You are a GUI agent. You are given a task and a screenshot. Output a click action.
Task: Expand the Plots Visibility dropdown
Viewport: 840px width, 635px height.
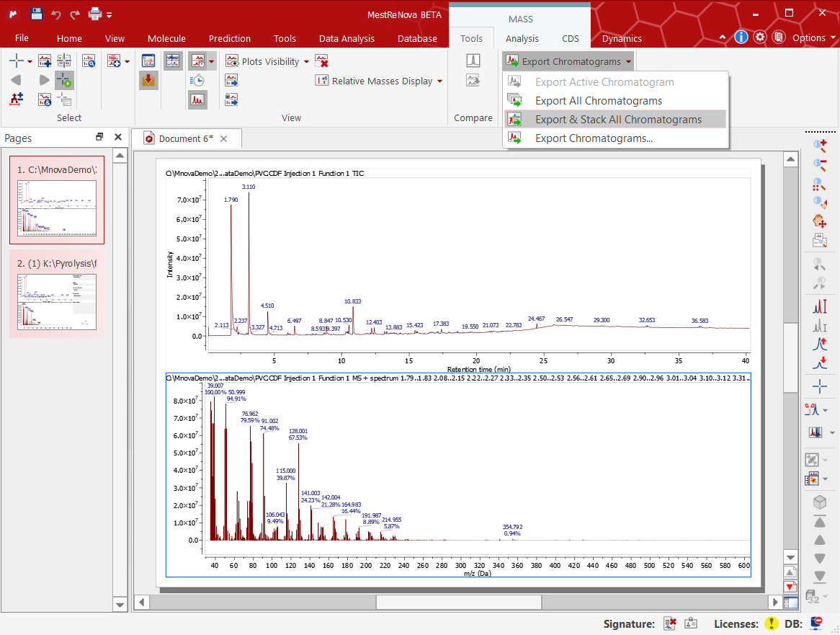coord(306,62)
